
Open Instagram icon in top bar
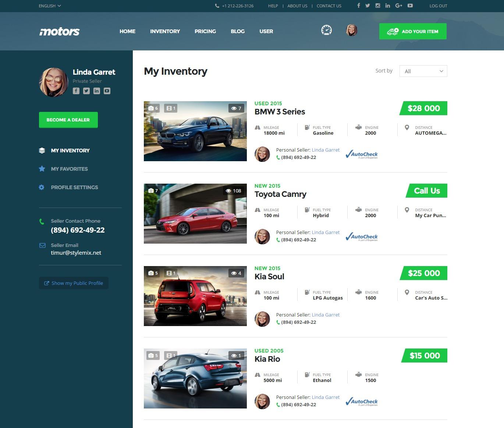coord(377,6)
